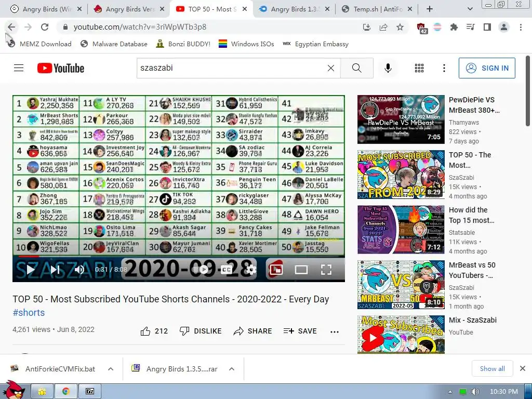Open Windows ISOs bookmark
This screenshot has width=532, height=399.
pyautogui.click(x=246, y=44)
